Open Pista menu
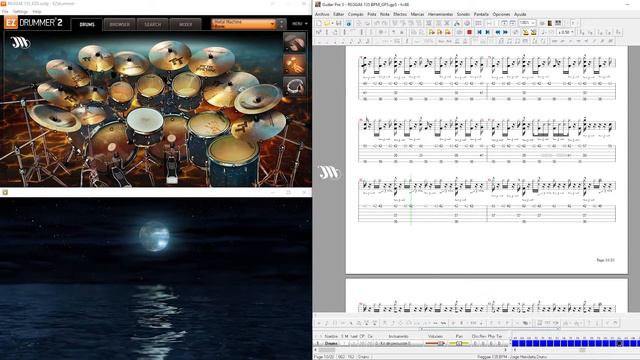Viewport: 640px width, 360px height. point(371,14)
